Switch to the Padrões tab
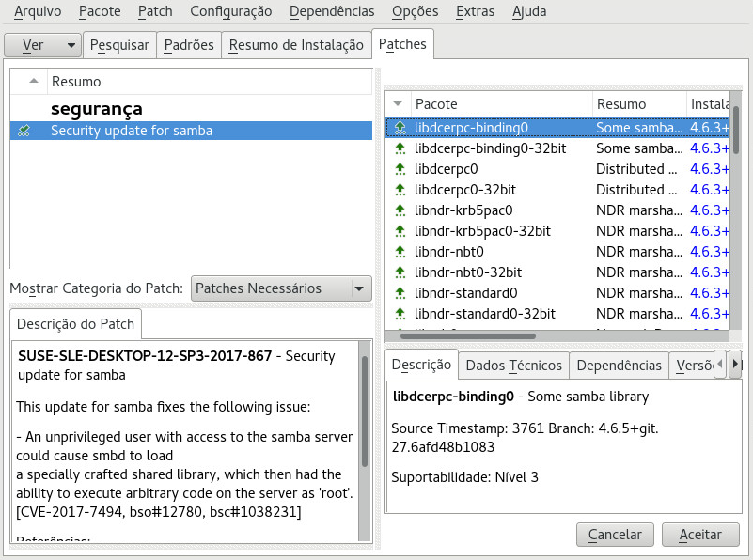Screen dimensions: 753x560 [x=189, y=45]
